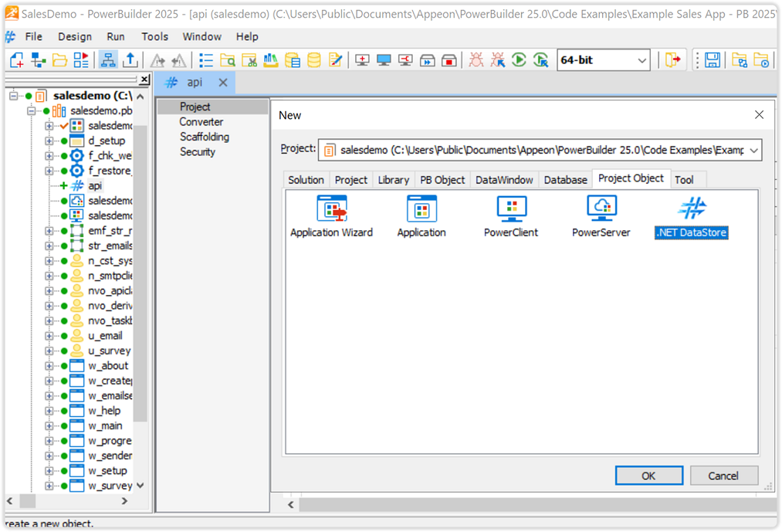Screen dimensions: 782x532
Task: Click the Select and Run icon
Action: 540,60
